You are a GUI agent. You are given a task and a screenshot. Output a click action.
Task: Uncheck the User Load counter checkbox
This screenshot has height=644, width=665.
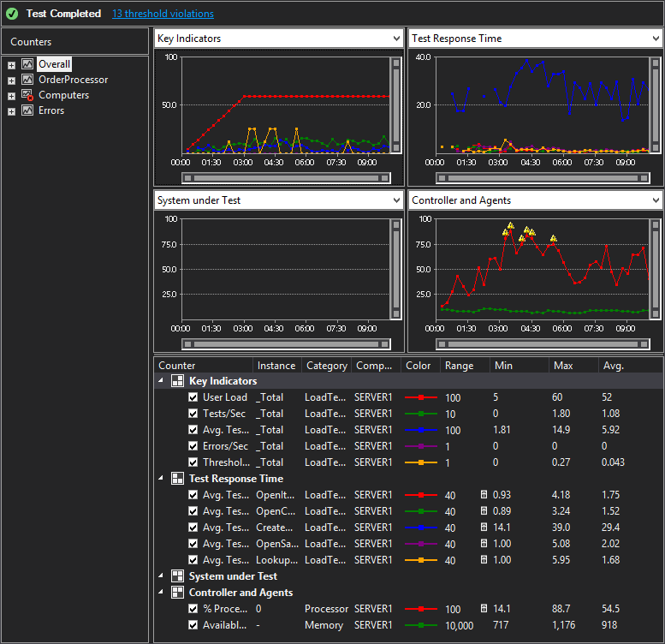tap(193, 397)
